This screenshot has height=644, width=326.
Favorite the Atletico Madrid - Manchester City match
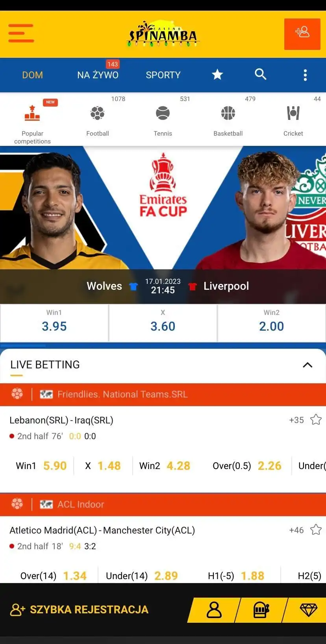316,530
